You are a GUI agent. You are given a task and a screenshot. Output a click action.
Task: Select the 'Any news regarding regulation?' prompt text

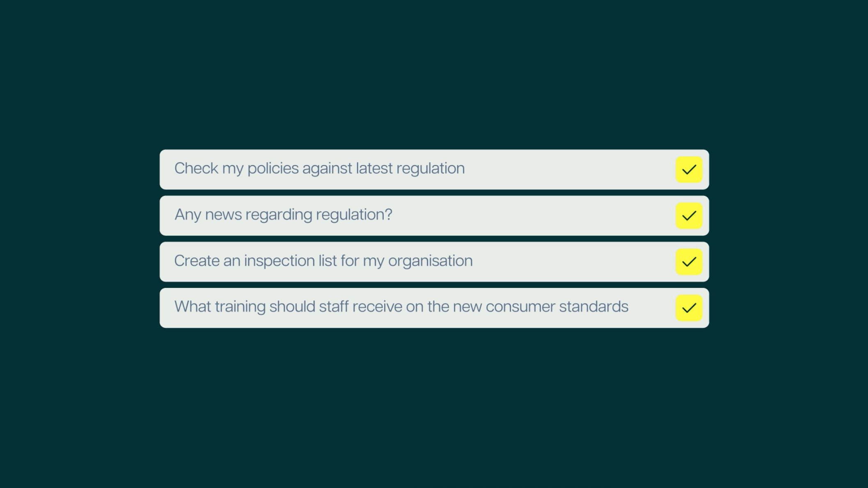click(x=283, y=214)
